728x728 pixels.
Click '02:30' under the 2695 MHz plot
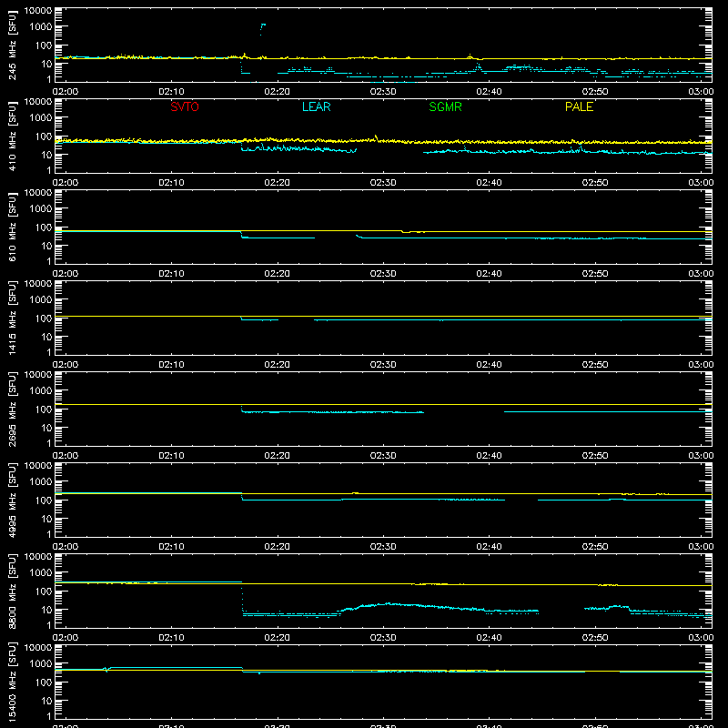383,456
